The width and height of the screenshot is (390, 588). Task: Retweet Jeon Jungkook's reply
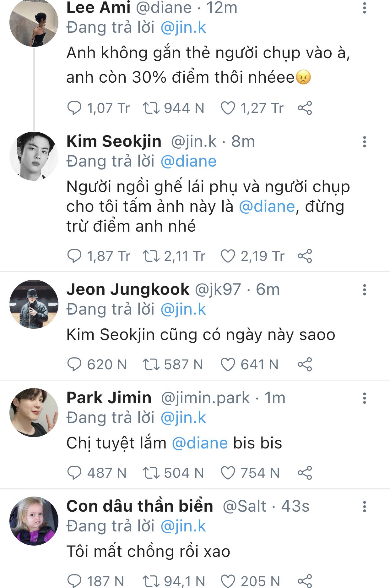click(x=151, y=365)
